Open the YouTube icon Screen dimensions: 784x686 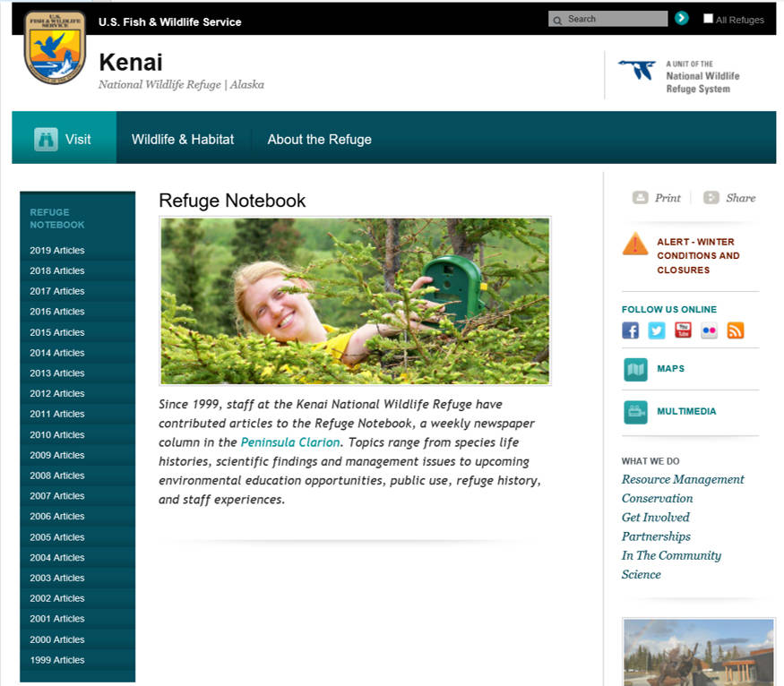683,330
